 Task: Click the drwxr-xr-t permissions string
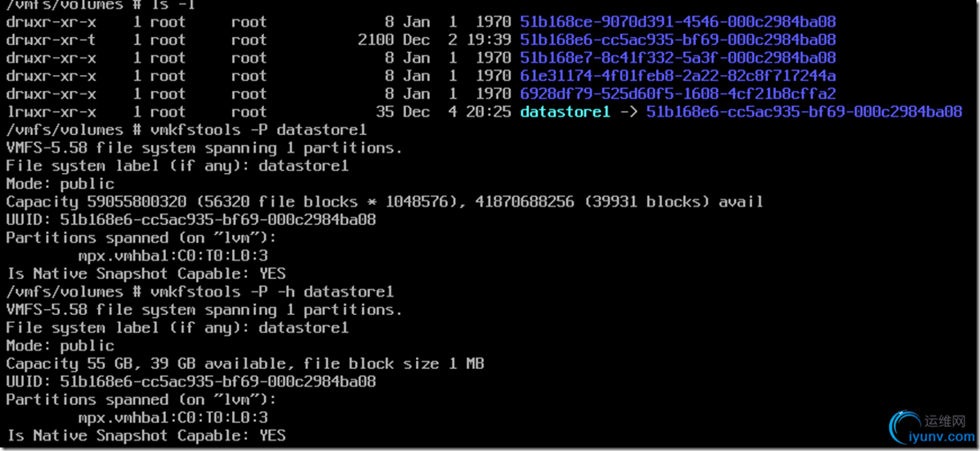click(51, 40)
